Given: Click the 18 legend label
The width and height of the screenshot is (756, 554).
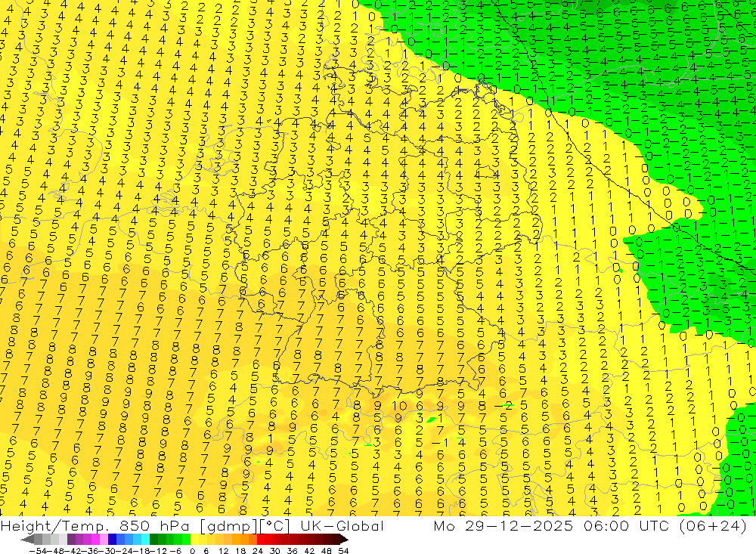Looking at the screenshot, I should (240, 551).
